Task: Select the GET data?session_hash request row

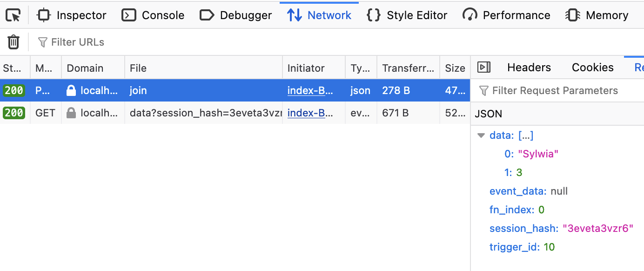Action: pos(205,113)
